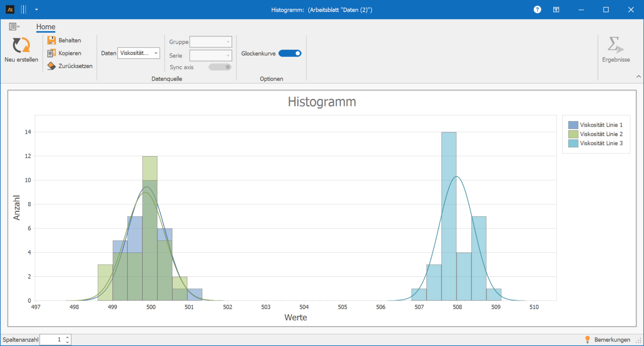The width and height of the screenshot is (644, 346).
Task: Click the Spaltenanzahl input field
Action: 52,339
